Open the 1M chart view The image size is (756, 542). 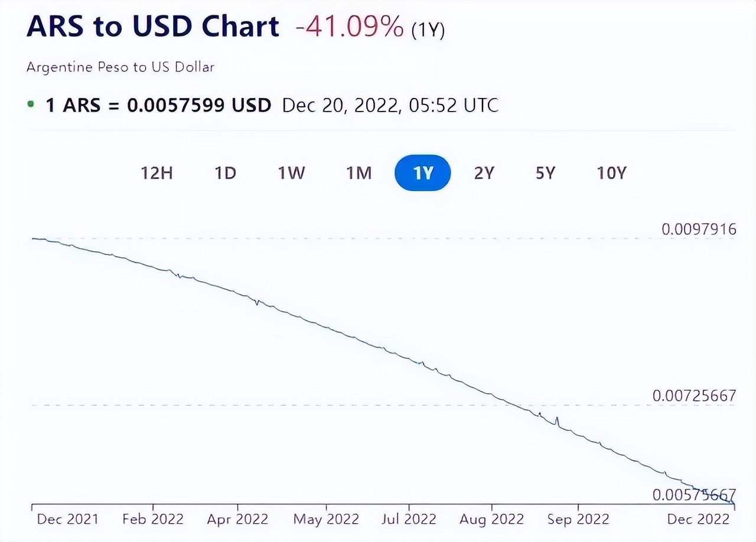tap(358, 173)
